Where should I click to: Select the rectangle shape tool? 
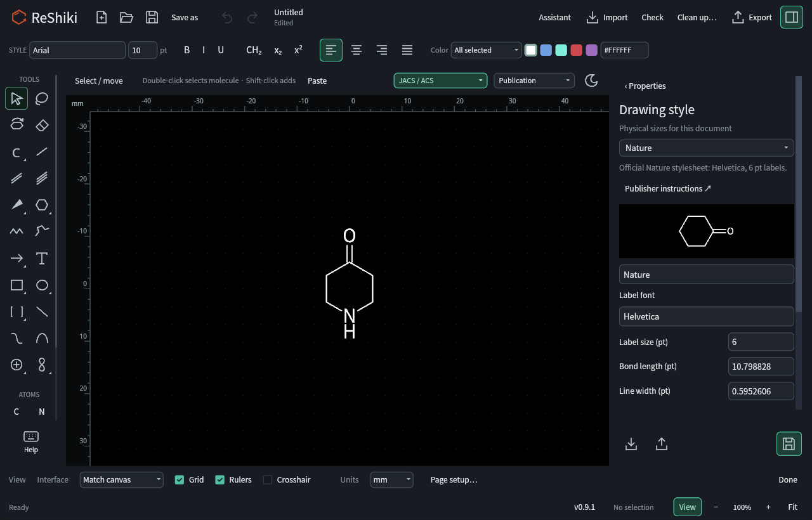[16, 285]
